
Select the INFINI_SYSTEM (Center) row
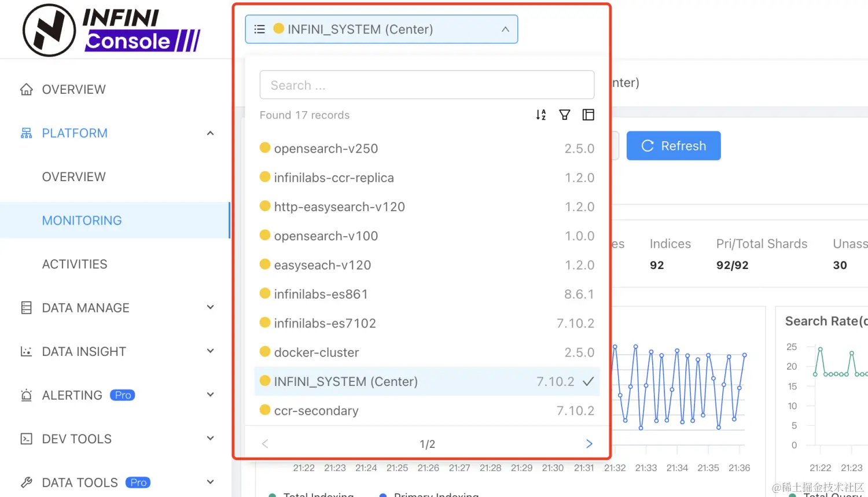(x=427, y=381)
